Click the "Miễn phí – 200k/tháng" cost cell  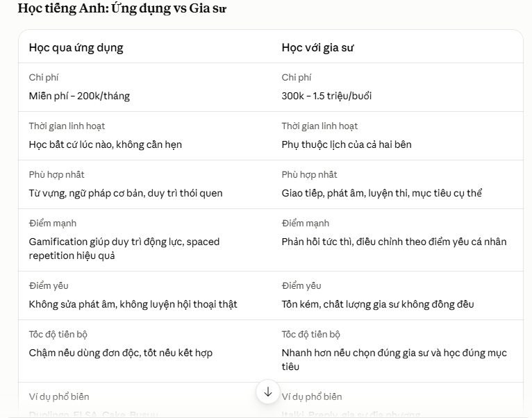coord(79,96)
